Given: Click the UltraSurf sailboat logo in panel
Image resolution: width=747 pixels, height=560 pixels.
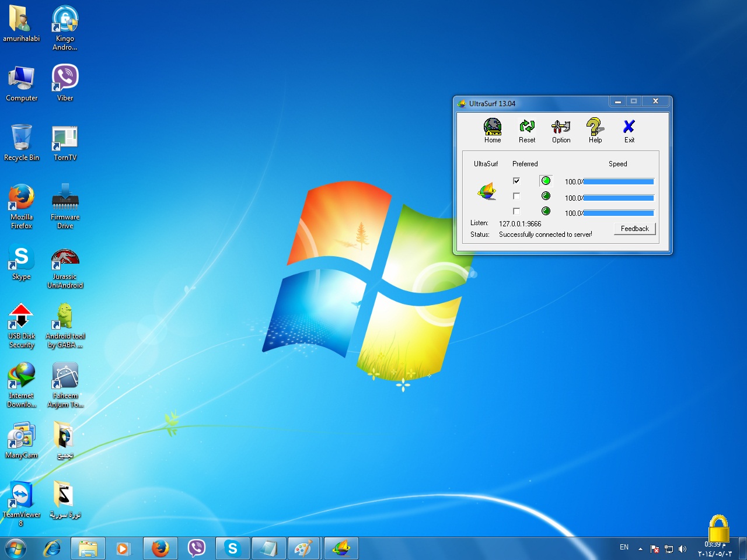Looking at the screenshot, I should (x=487, y=191).
